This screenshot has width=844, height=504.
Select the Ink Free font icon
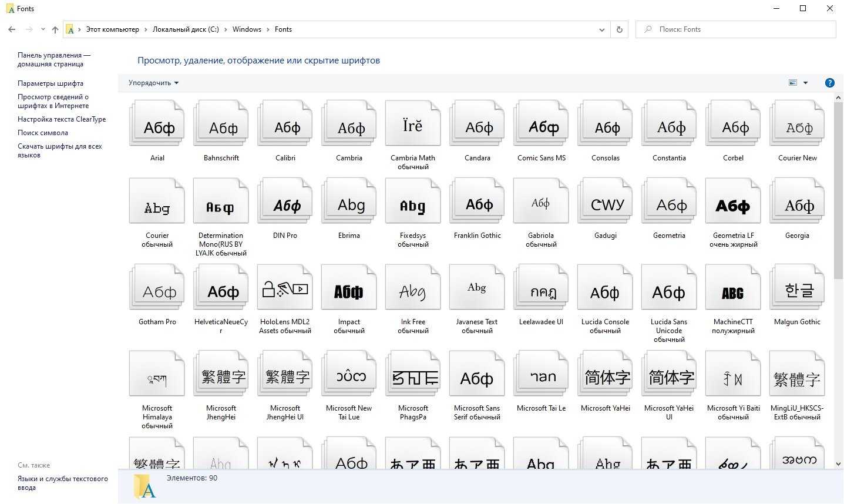click(x=413, y=287)
